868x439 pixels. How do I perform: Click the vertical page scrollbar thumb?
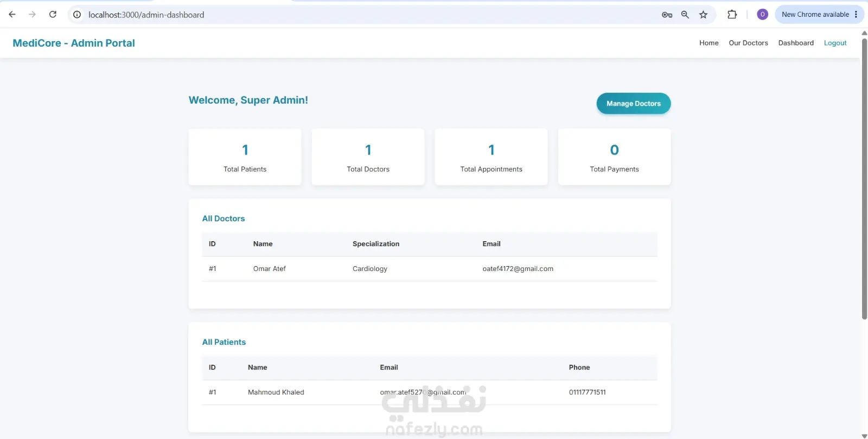(864, 179)
